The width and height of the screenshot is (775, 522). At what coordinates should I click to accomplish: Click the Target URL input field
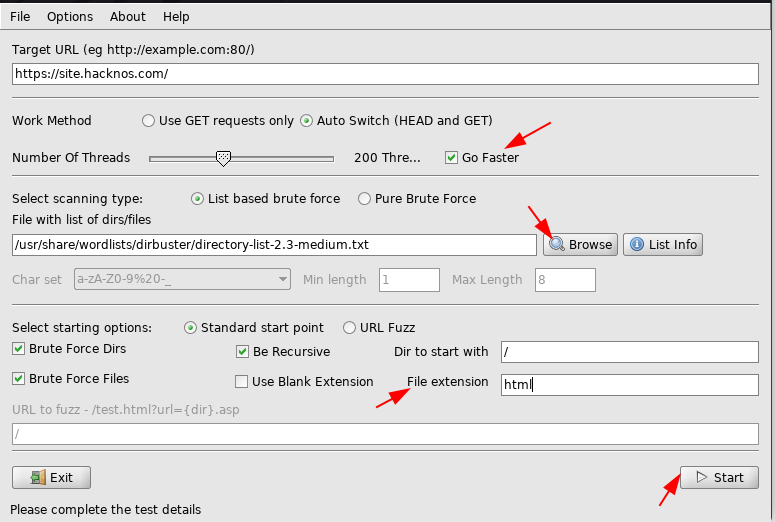(x=385, y=74)
